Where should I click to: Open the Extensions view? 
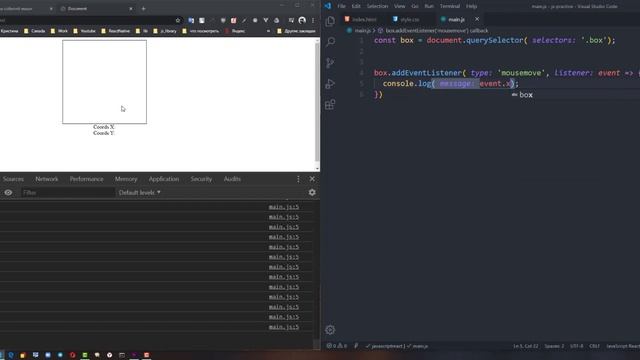click(x=330, y=104)
